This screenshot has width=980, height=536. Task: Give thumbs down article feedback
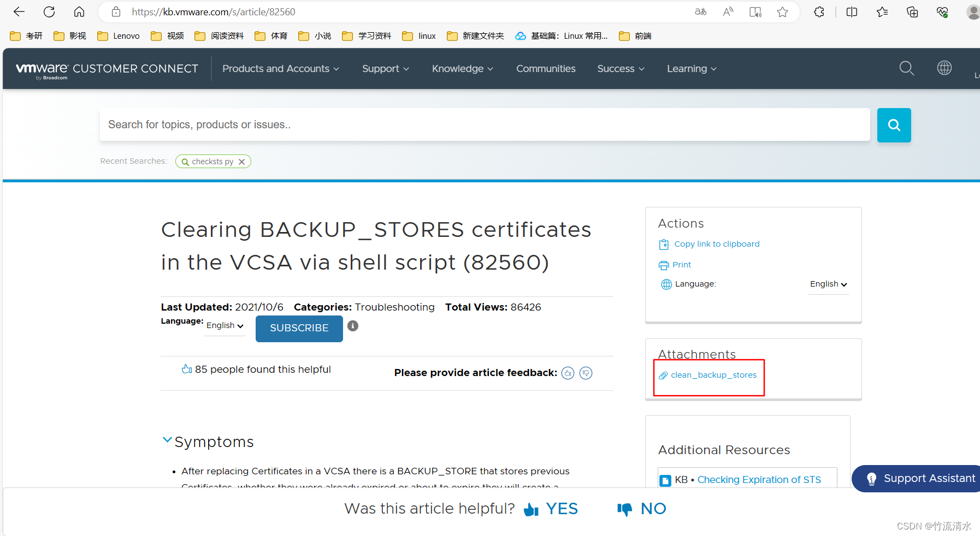(x=586, y=373)
